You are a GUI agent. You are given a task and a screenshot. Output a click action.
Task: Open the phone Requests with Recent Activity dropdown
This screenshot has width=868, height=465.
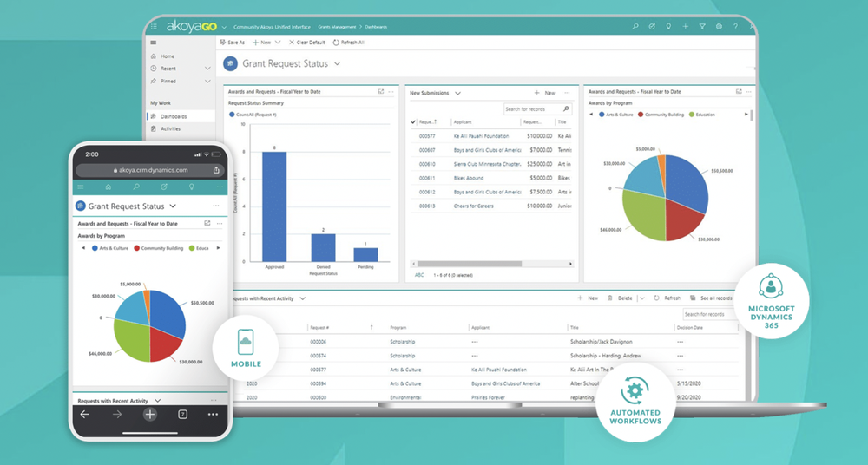coord(158,401)
